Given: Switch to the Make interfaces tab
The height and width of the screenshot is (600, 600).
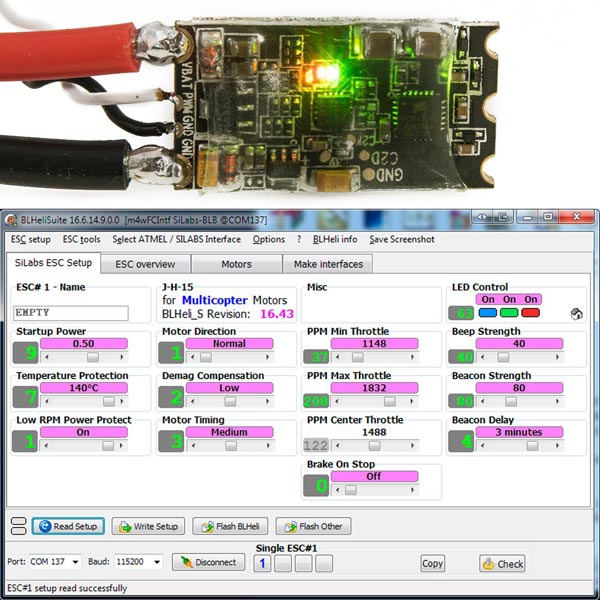Looking at the screenshot, I should (x=328, y=264).
